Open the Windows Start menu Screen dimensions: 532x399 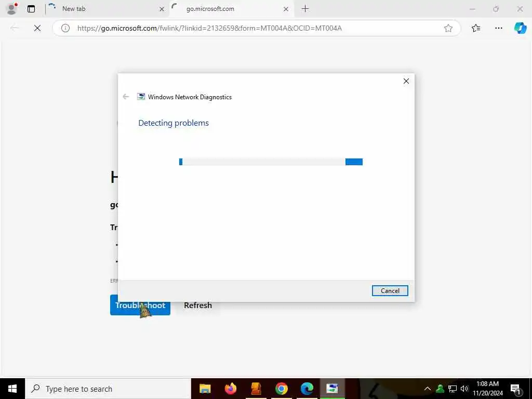coord(12,389)
